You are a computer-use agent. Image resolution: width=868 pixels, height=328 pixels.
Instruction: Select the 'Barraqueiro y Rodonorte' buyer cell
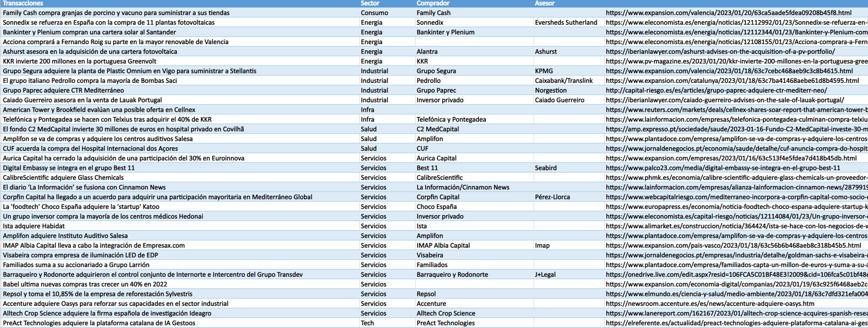(x=474, y=275)
